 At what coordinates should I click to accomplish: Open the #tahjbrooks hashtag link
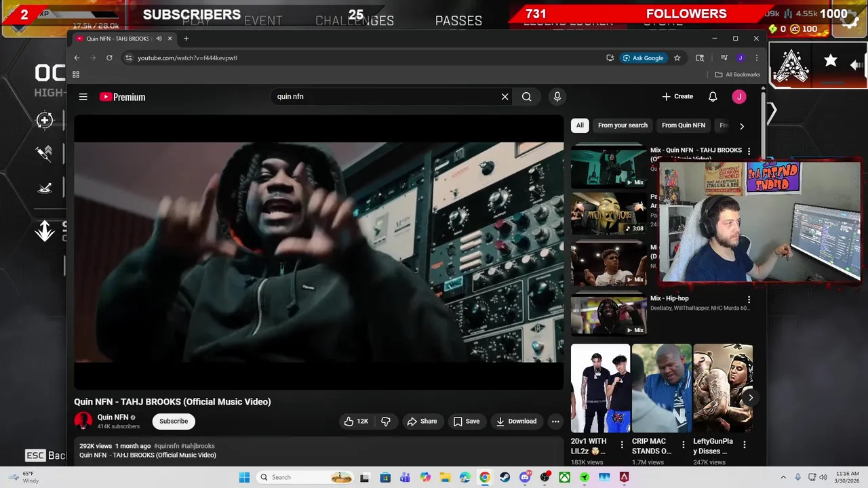tap(198, 446)
